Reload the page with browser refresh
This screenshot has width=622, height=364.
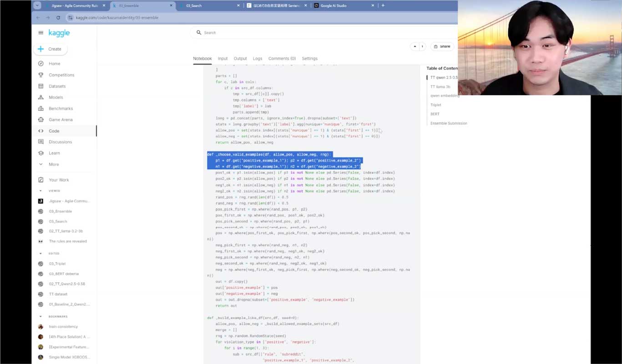pyautogui.click(x=58, y=18)
